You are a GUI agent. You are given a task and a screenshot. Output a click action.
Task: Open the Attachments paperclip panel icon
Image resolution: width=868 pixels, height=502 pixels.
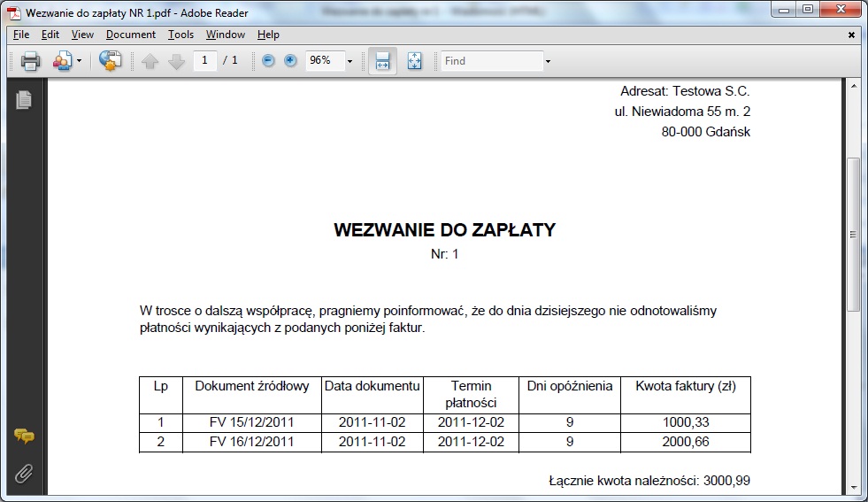coord(24,474)
